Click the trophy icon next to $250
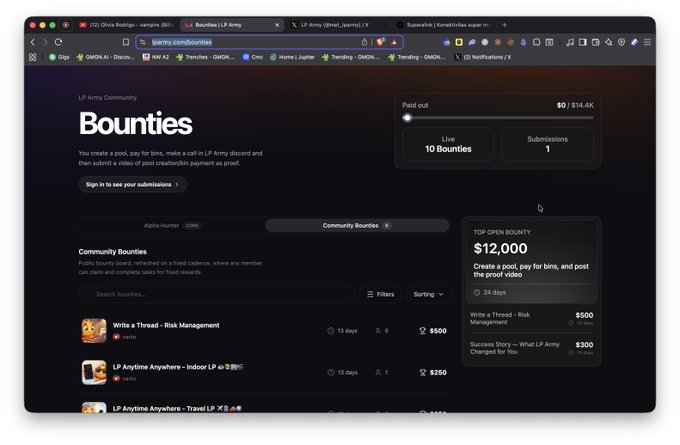Viewport: 680px width, 445px height. click(422, 373)
